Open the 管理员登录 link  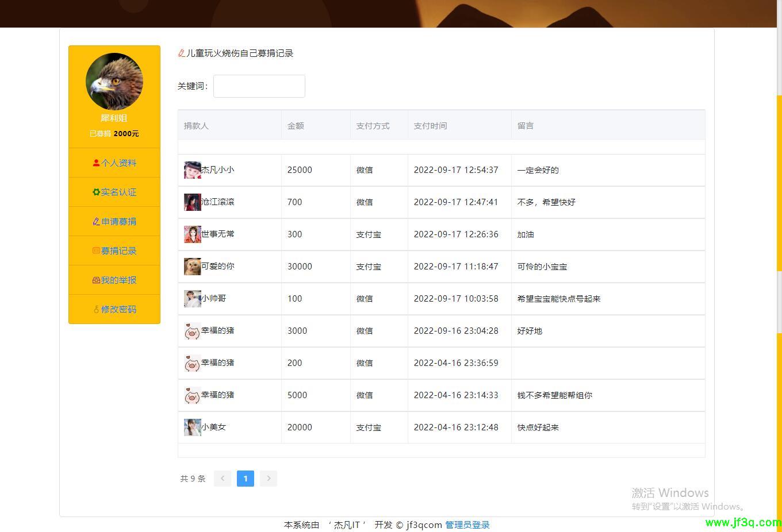point(466,525)
